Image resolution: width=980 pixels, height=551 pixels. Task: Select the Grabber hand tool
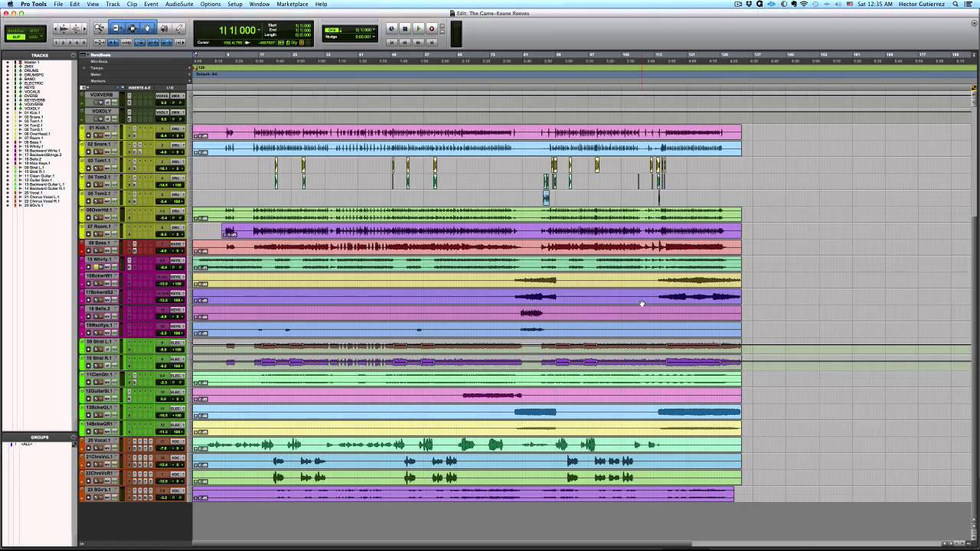(x=148, y=28)
